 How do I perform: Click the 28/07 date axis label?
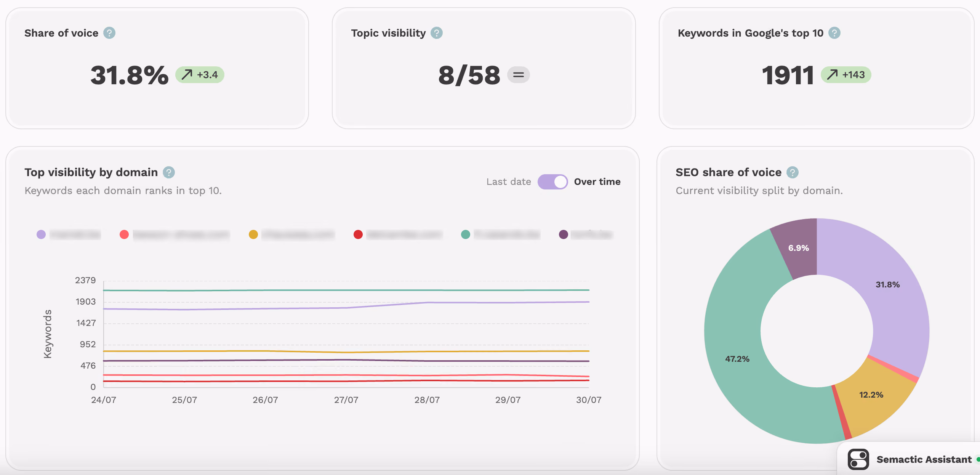point(427,400)
